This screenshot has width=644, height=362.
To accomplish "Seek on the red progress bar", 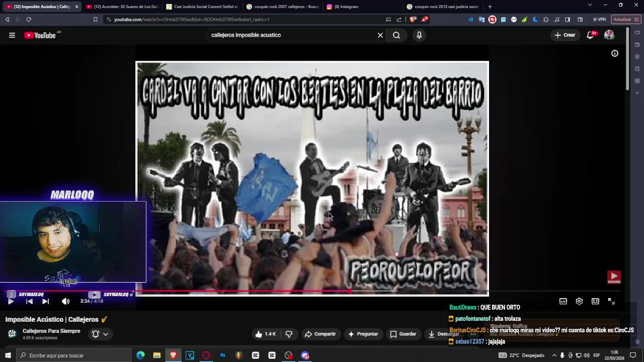I will coord(312,291).
